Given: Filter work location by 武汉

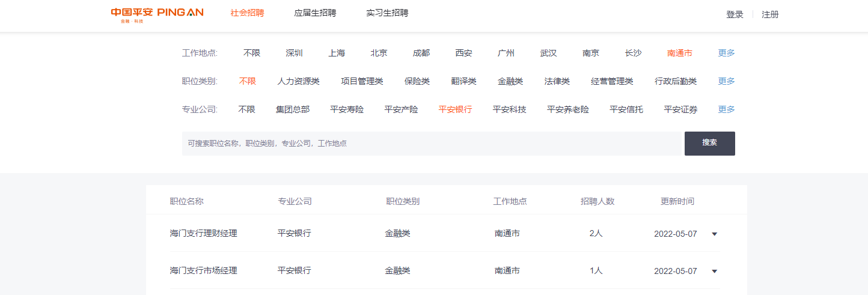Looking at the screenshot, I should point(548,53).
